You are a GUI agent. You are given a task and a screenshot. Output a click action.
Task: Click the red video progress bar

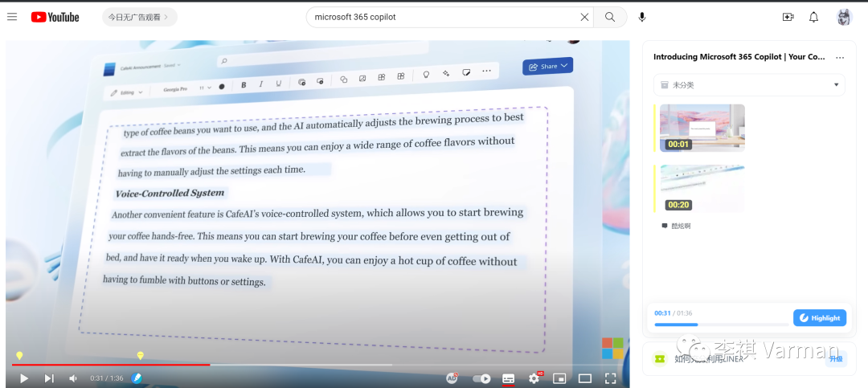(111, 365)
